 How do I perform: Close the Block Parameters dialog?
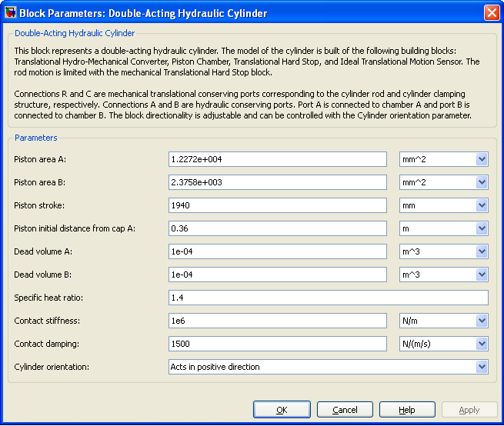tap(492, 13)
